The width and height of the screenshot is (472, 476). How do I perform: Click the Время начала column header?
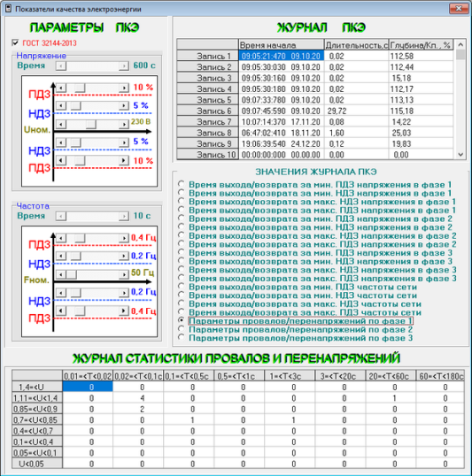281,45
